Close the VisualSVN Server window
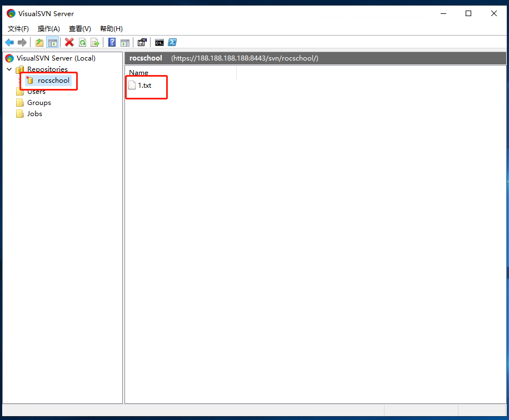Screen dimensions: 509x420 point(494,13)
